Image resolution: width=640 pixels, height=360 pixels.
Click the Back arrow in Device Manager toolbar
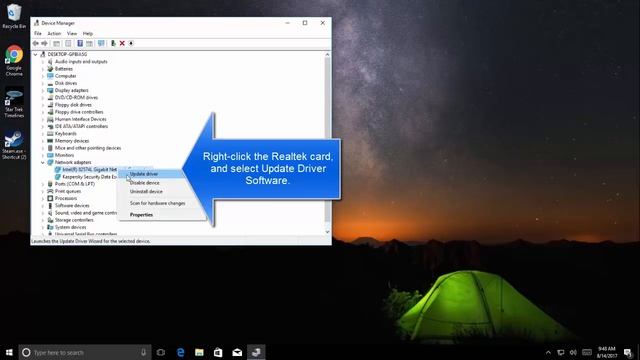coord(36,43)
